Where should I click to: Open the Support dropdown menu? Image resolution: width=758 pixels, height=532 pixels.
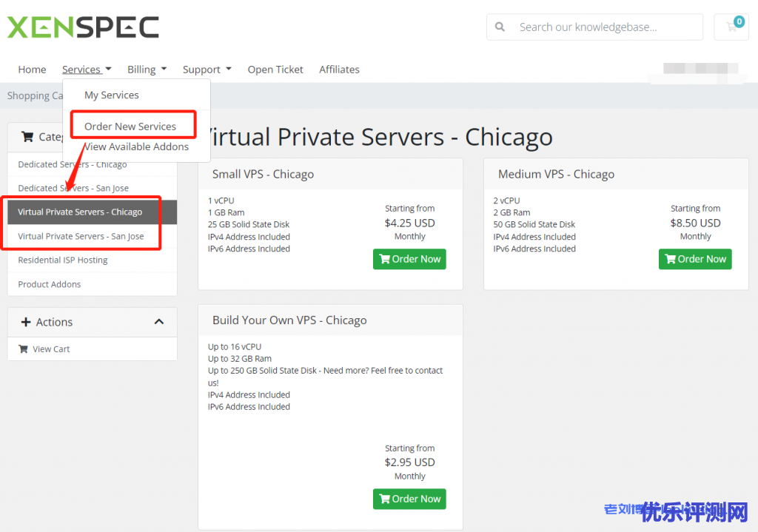[x=207, y=70]
